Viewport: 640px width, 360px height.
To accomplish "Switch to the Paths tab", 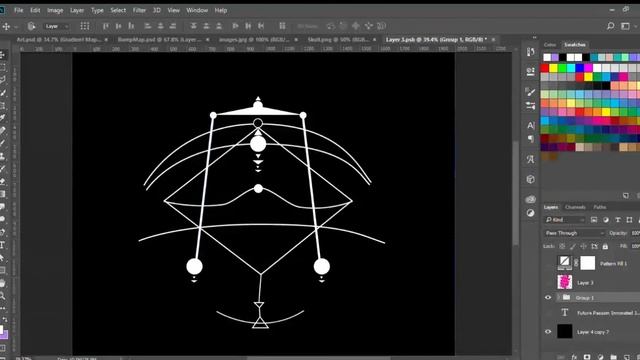I will point(600,207).
